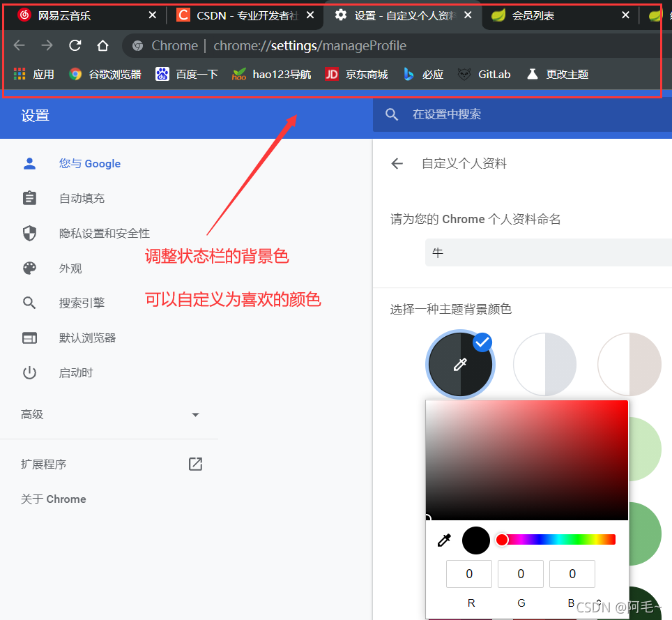
Task: Click the person icon beside 您与 Google
Action: point(29,163)
